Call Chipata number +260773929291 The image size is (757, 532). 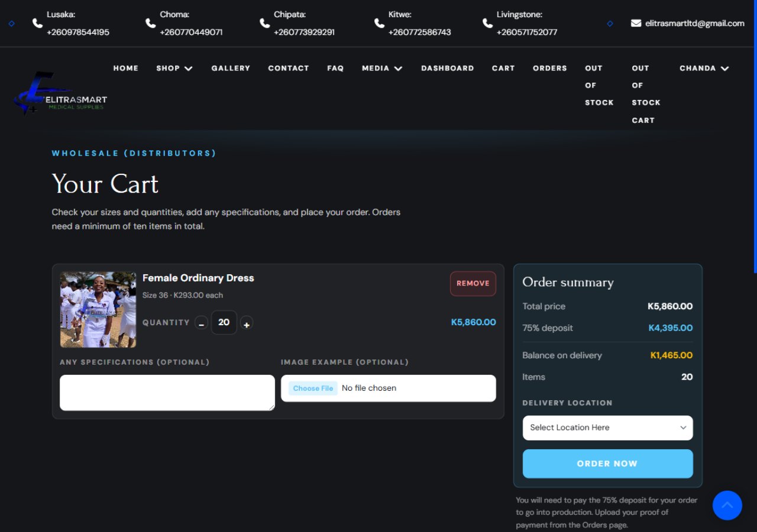point(304,32)
